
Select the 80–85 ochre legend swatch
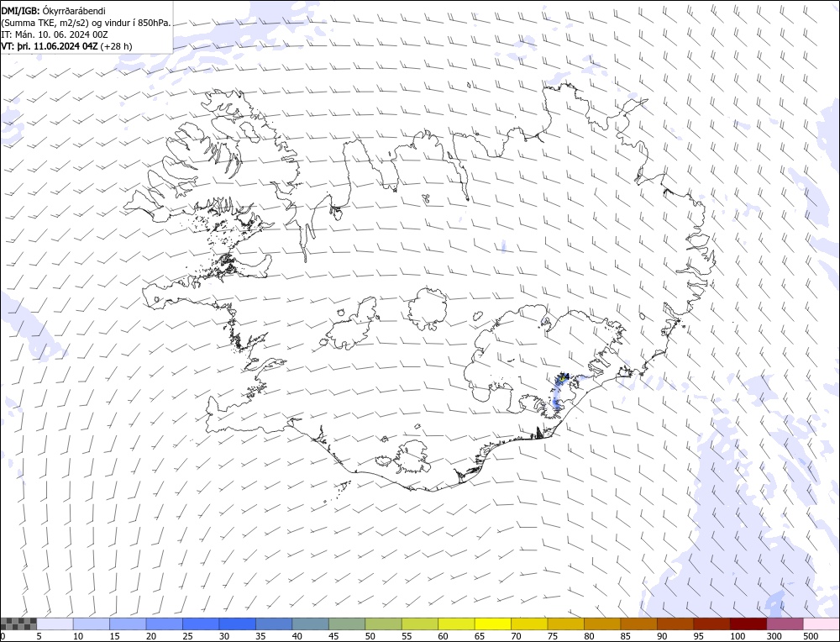click(x=602, y=624)
